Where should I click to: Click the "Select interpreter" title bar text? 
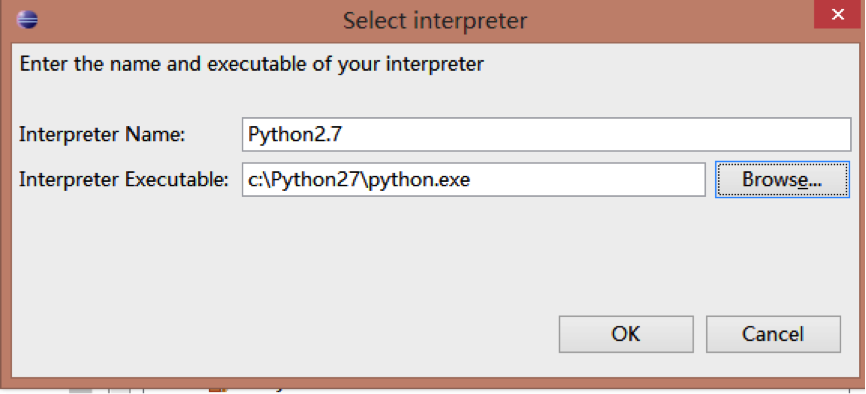435,21
